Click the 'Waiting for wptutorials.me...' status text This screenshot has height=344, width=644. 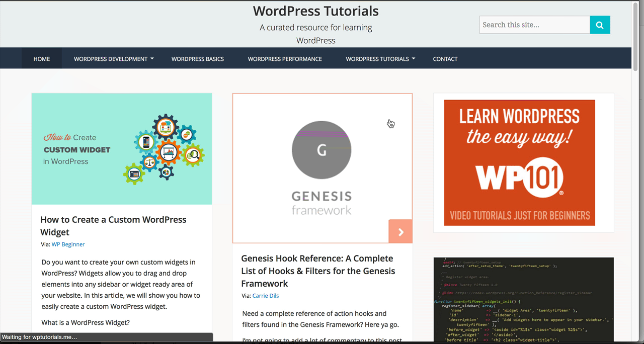(x=40, y=337)
